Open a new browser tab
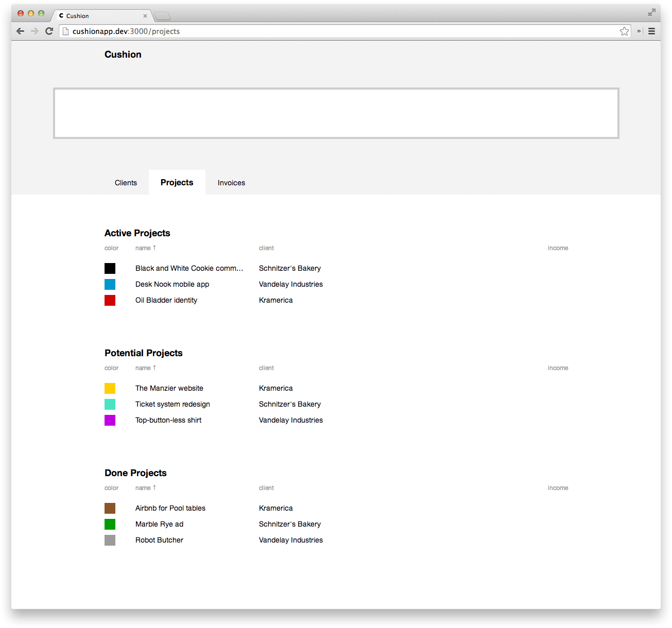 tap(162, 16)
